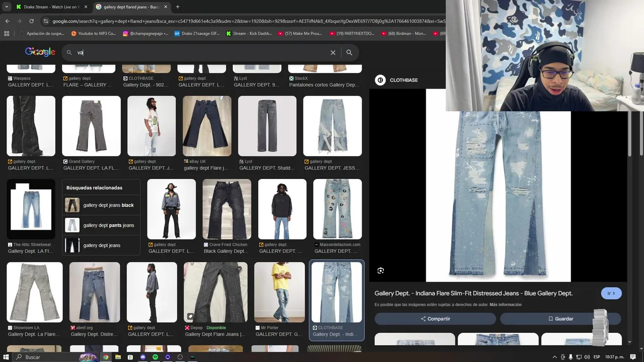This screenshot has height=362, width=644.
Task: Close the Drake Stream tab
Action: tap(86, 7)
